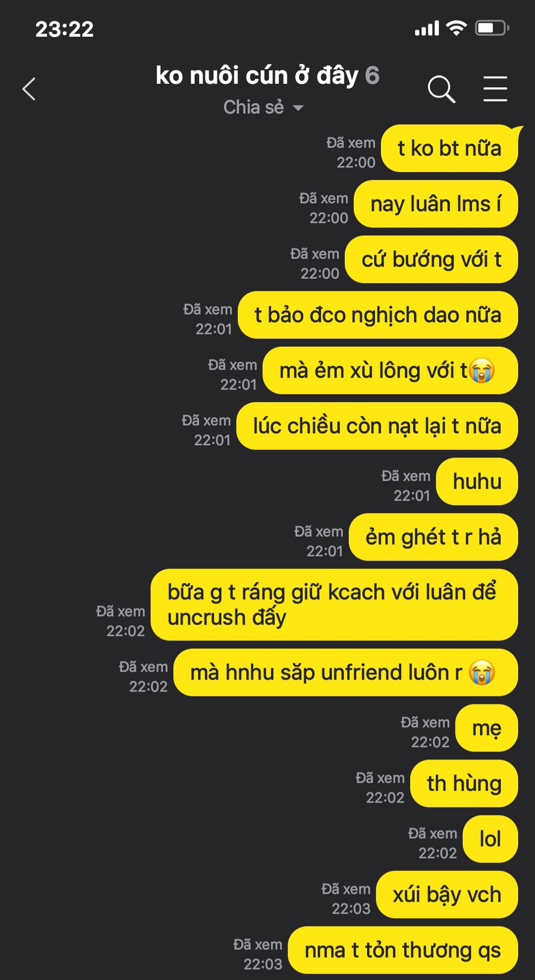
Task: Tap the battery status icon
Action: point(492,28)
